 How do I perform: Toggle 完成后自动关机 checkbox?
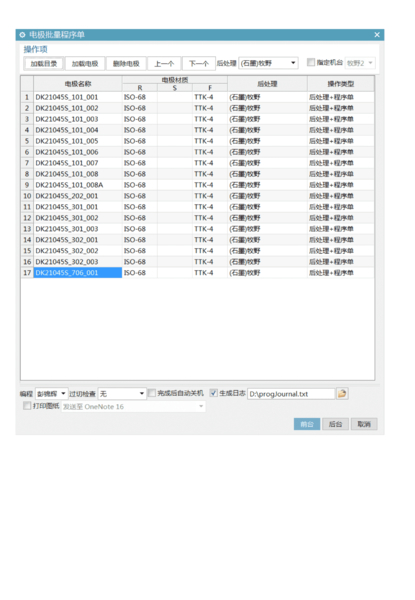pyautogui.click(x=152, y=393)
